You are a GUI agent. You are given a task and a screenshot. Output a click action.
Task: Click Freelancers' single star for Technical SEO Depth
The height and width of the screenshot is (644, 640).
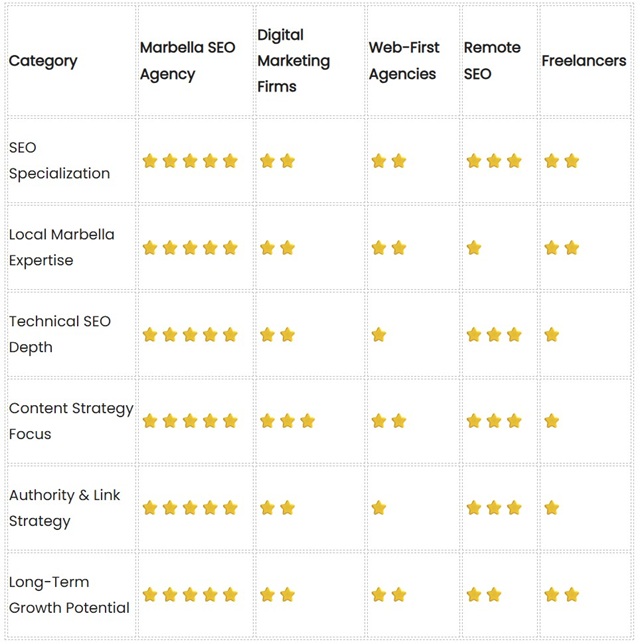[552, 335]
